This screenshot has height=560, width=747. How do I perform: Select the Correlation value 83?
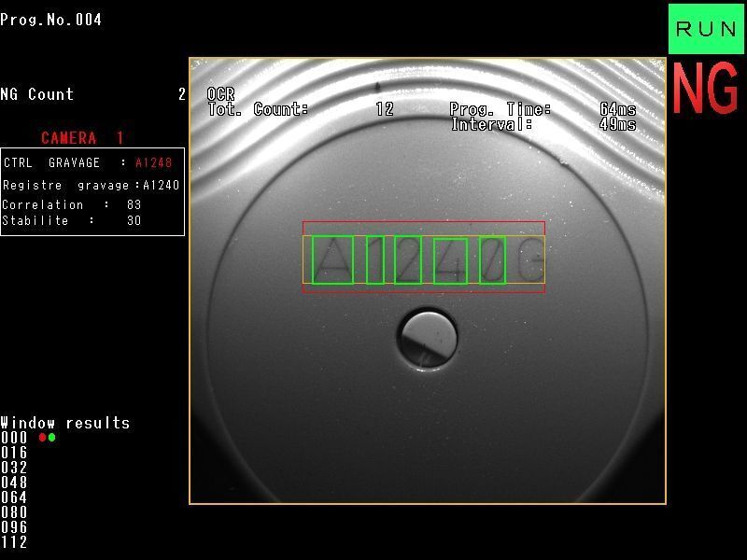134,204
